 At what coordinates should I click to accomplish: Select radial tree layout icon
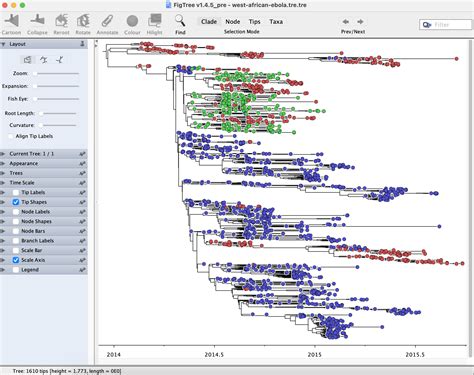click(60, 60)
